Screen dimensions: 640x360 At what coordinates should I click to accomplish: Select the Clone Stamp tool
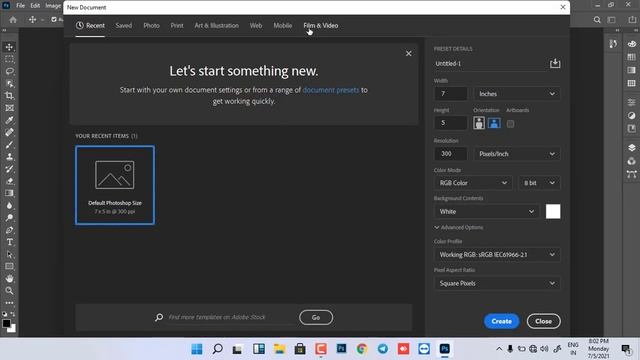9,157
